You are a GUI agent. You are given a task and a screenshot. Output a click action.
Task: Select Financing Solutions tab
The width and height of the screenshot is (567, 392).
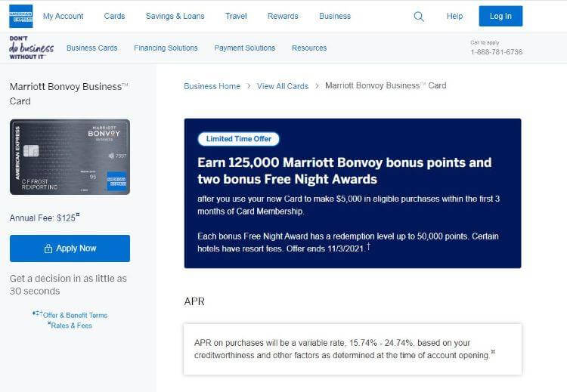166,48
